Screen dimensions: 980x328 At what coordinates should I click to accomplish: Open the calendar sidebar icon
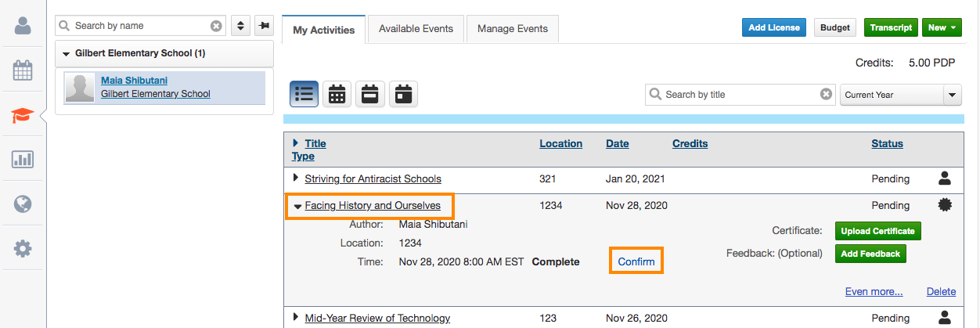23,70
